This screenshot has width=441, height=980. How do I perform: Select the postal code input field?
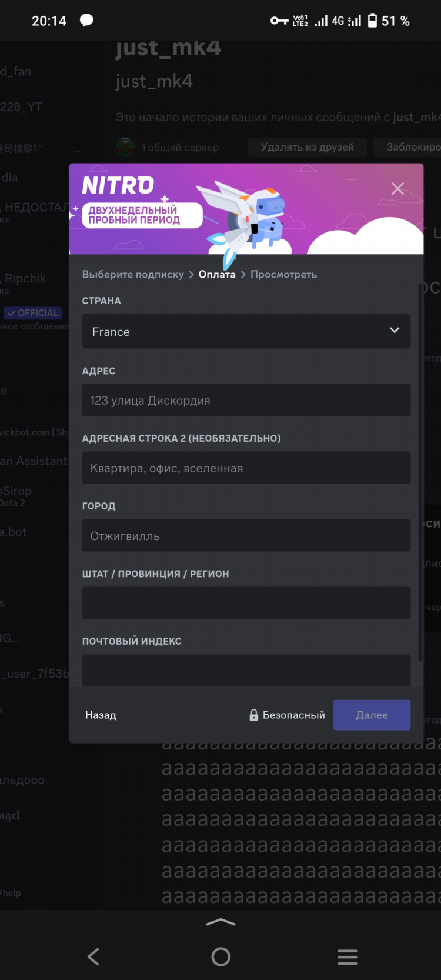pos(246,671)
